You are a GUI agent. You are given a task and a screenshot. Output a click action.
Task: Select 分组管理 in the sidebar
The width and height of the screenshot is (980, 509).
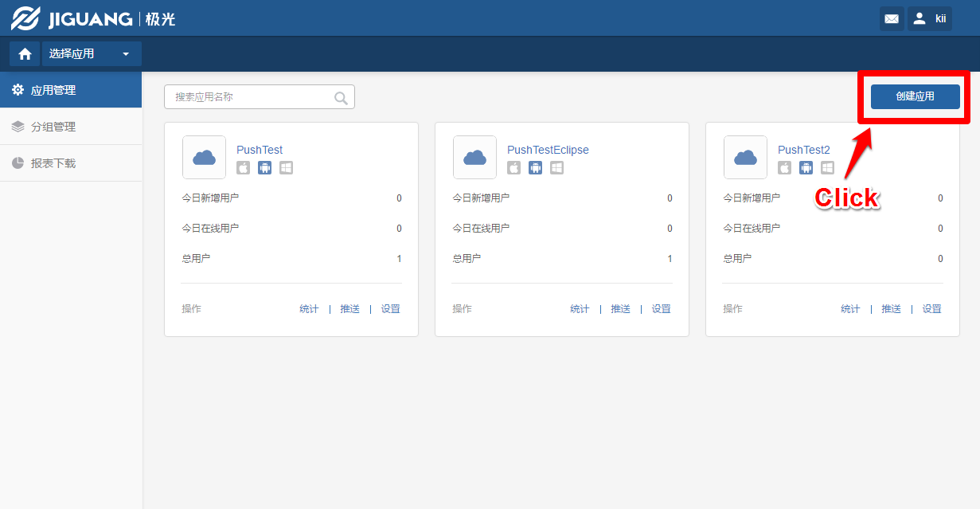[71, 127]
